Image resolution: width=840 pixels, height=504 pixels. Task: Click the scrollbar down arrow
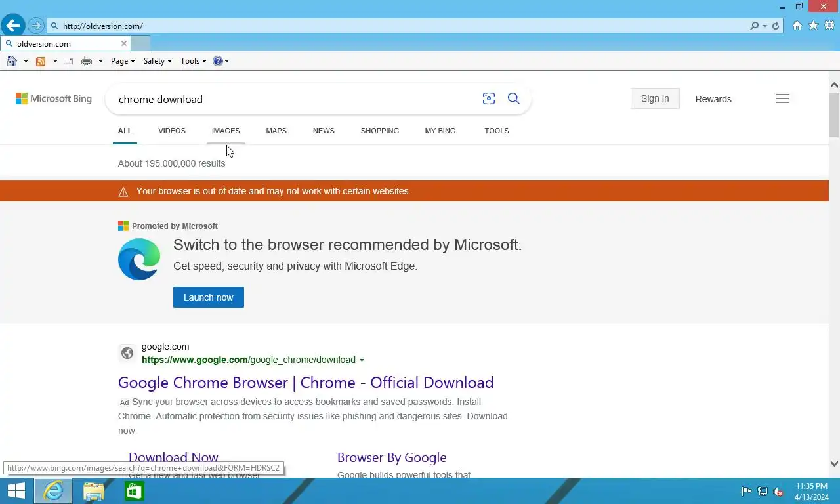(x=834, y=464)
